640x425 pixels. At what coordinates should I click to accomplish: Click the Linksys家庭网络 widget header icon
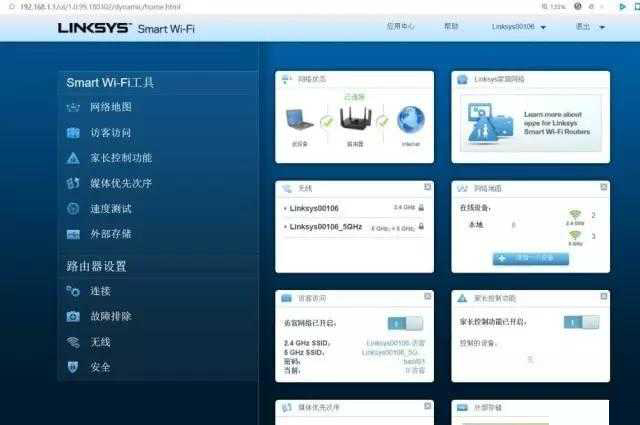point(462,79)
